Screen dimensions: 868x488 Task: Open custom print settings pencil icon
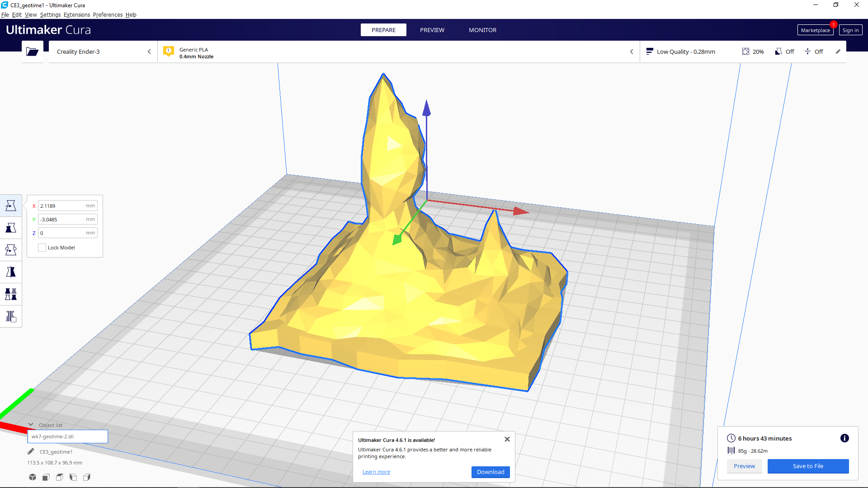838,52
